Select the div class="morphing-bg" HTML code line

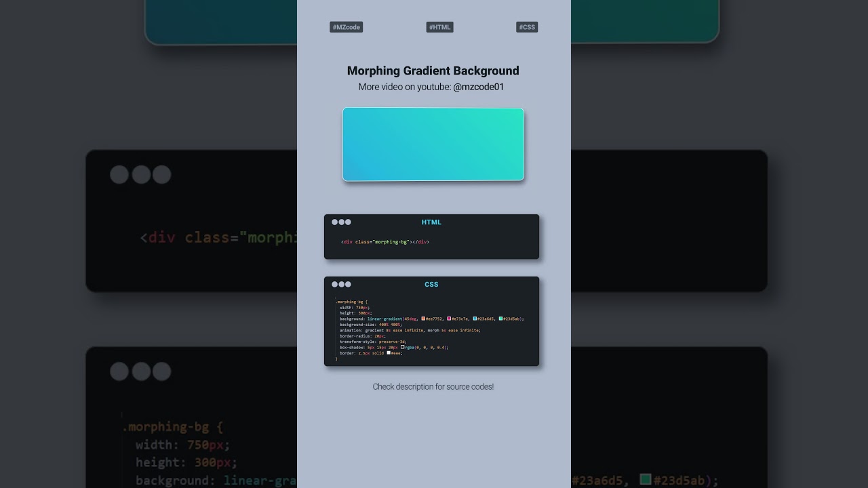[385, 242]
